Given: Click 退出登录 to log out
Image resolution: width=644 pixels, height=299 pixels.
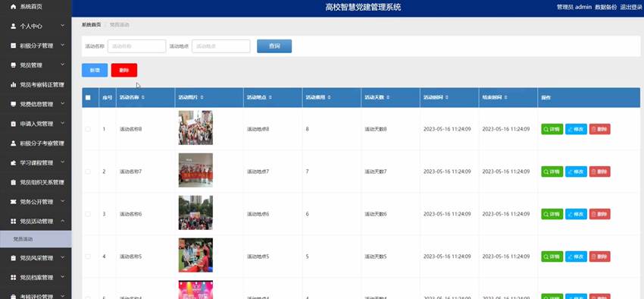Looking at the screenshot, I should pyautogui.click(x=631, y=7).
